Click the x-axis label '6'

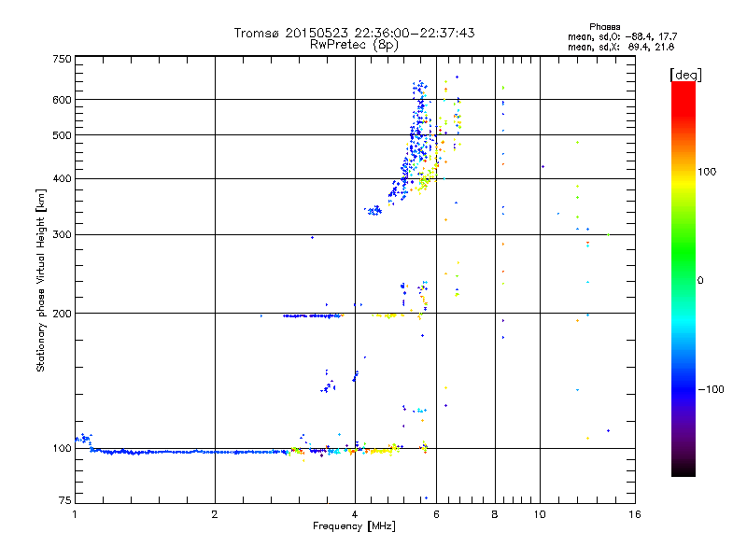click(x=436, y=514)
